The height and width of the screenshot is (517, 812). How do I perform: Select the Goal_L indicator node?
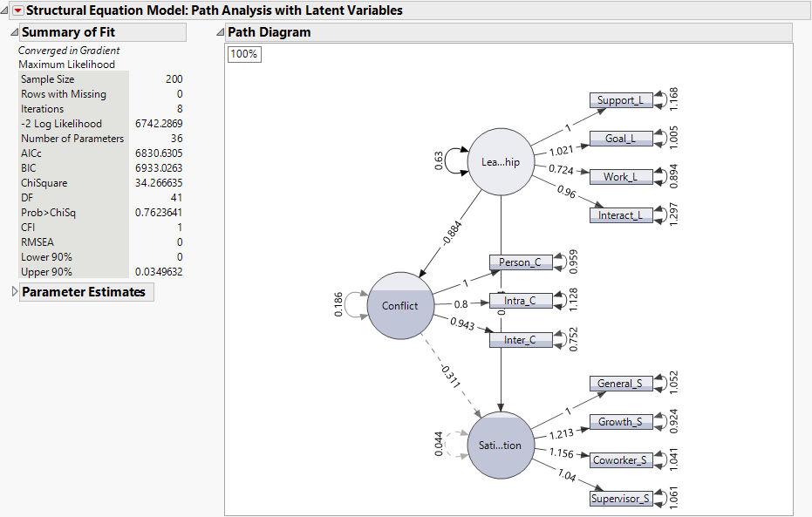tap(622, 138)
